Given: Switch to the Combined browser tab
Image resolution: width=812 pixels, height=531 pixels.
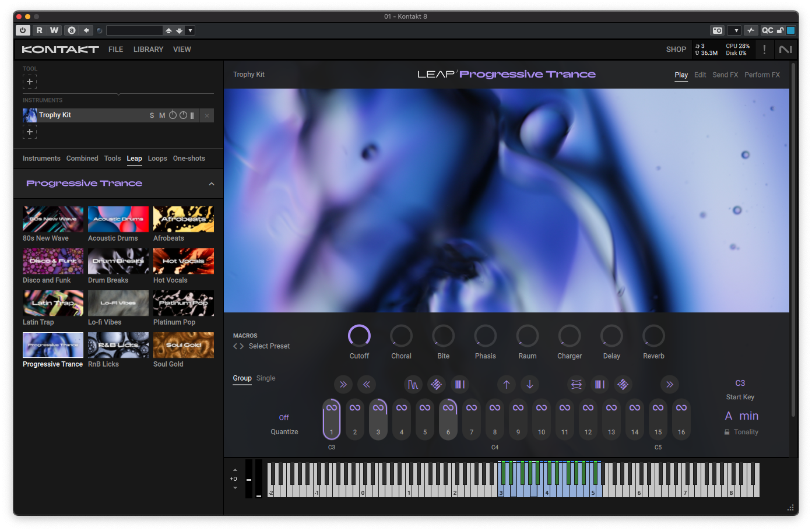Looking at the screenshot, I should point(82,159).
